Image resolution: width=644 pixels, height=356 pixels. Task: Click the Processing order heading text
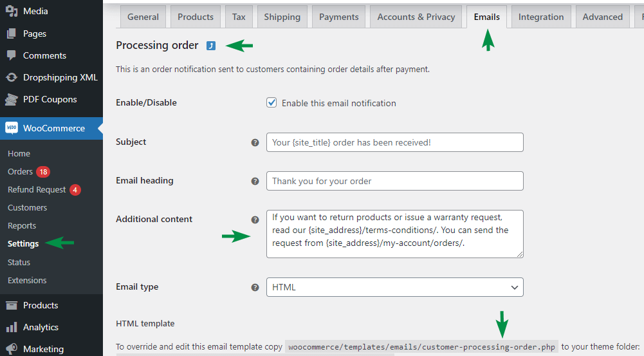pyautogui.click(x=157, y=45)
